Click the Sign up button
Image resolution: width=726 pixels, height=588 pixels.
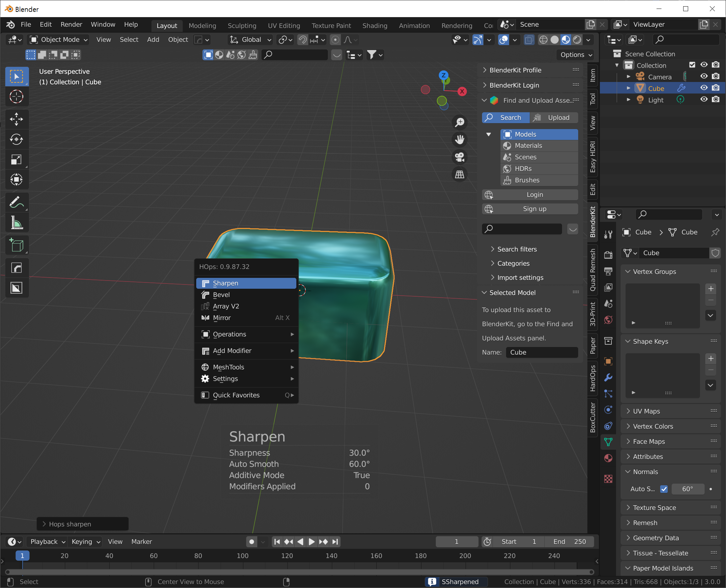pyautogui.click(x=535, y=209)
